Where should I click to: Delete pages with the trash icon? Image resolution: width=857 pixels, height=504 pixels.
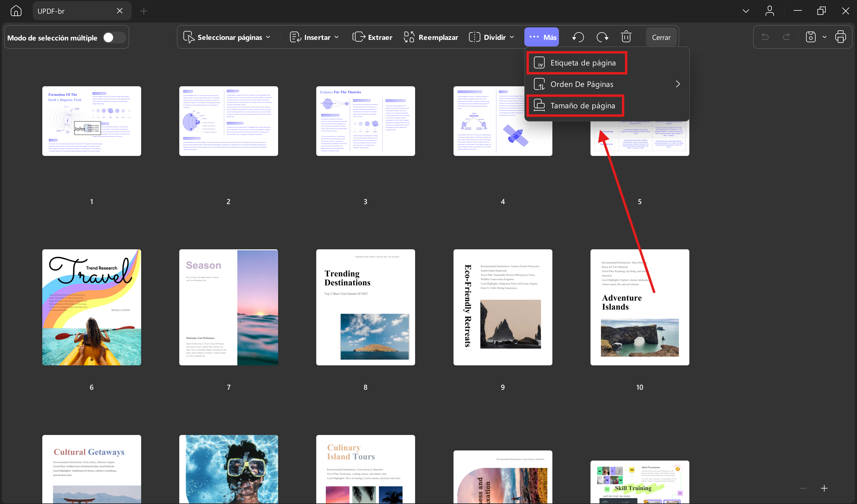click(x=626, y=37)
